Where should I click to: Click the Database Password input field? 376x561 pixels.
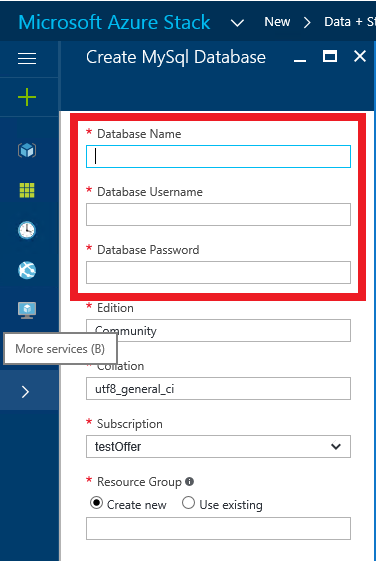tap(218, 272)
